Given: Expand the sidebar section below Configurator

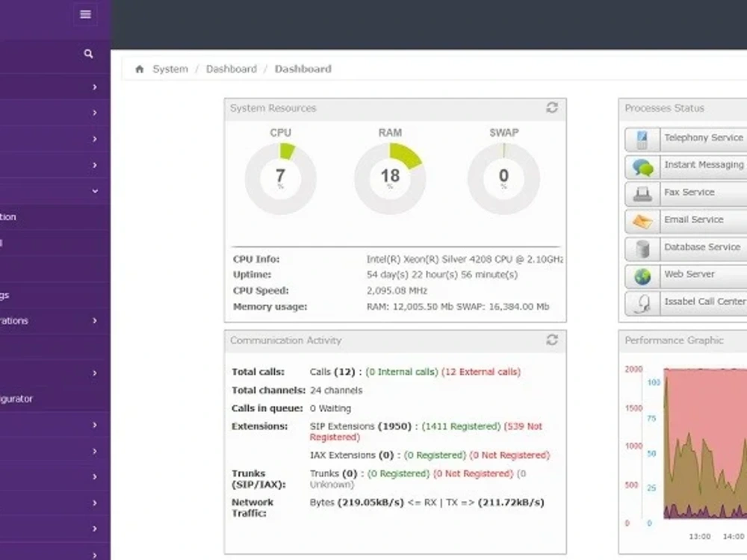Looking at the screenshot, I should 96,425.
